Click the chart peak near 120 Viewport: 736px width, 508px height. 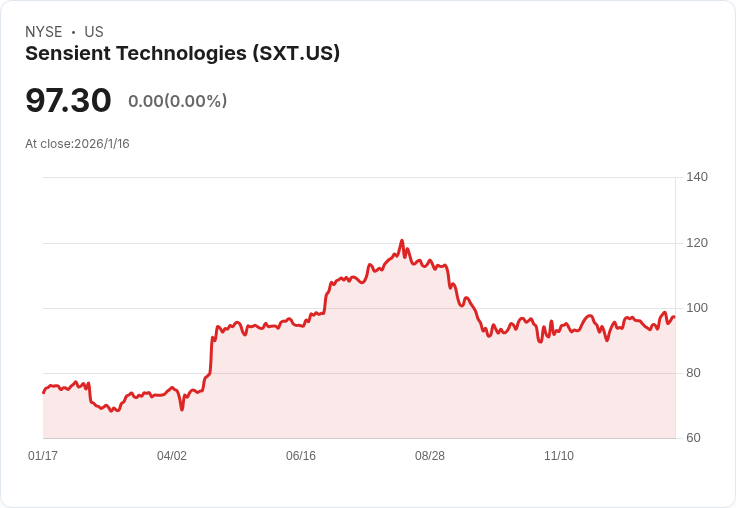[402, 241]
